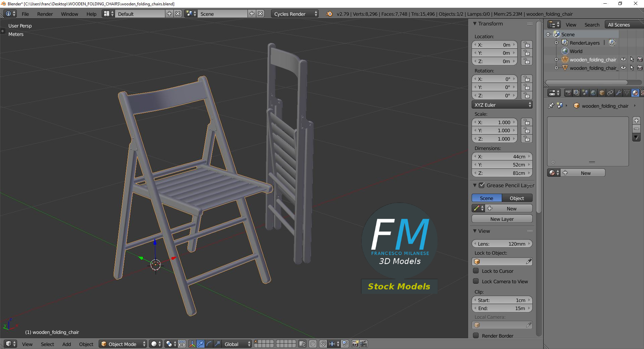Open the Render menu

(x=45, y=14)
